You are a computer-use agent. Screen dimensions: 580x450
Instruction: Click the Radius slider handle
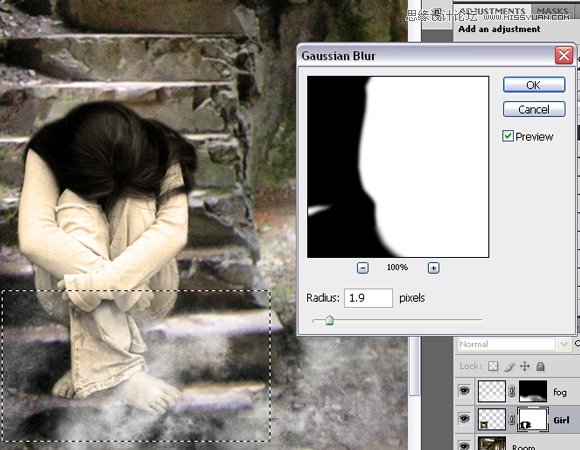pyautogui.click(x=329, y=320)
